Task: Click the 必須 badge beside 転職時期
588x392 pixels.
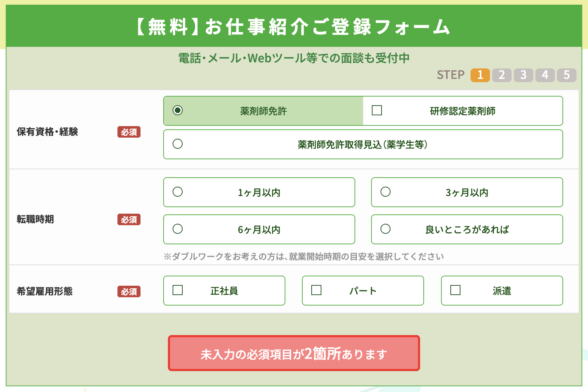Action: click(129, 219)
